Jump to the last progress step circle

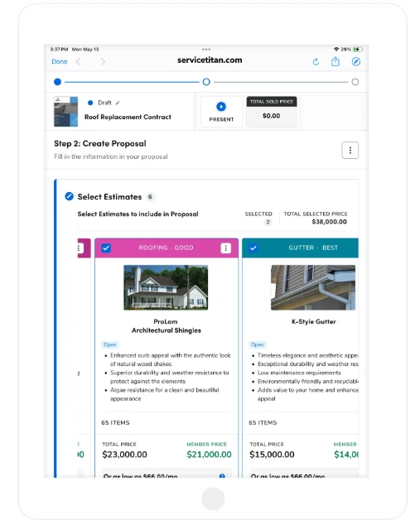tap(355, 82)
